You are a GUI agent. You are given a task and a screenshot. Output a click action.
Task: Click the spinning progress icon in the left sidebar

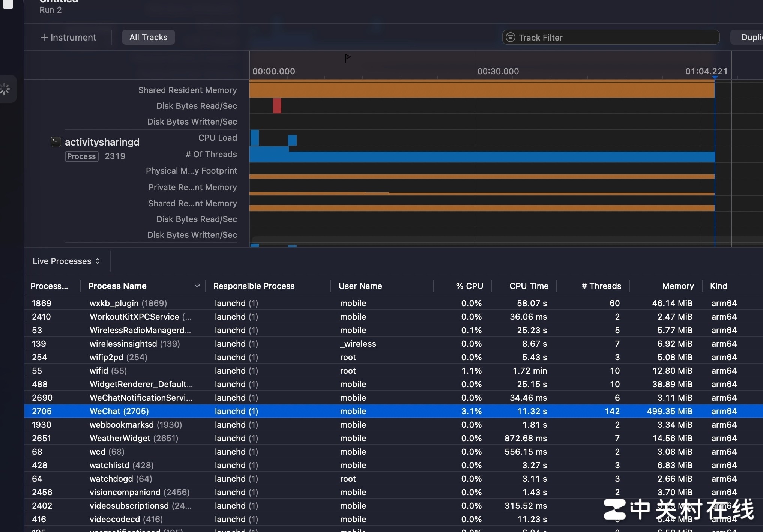[x=5, y=89]
